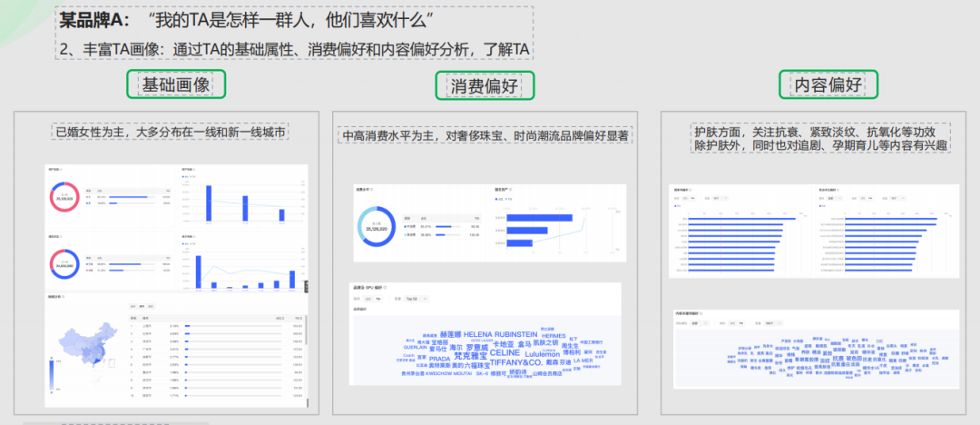The image size is (980, 425).
Task: Click 六福珠宝 in the brand word cloud
Action: [x=477, y=366]
